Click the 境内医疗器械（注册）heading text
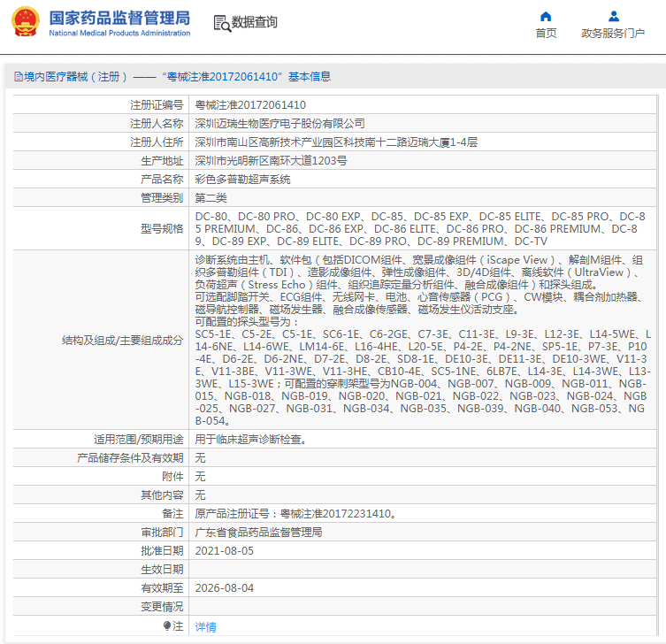 click(75, 77)
